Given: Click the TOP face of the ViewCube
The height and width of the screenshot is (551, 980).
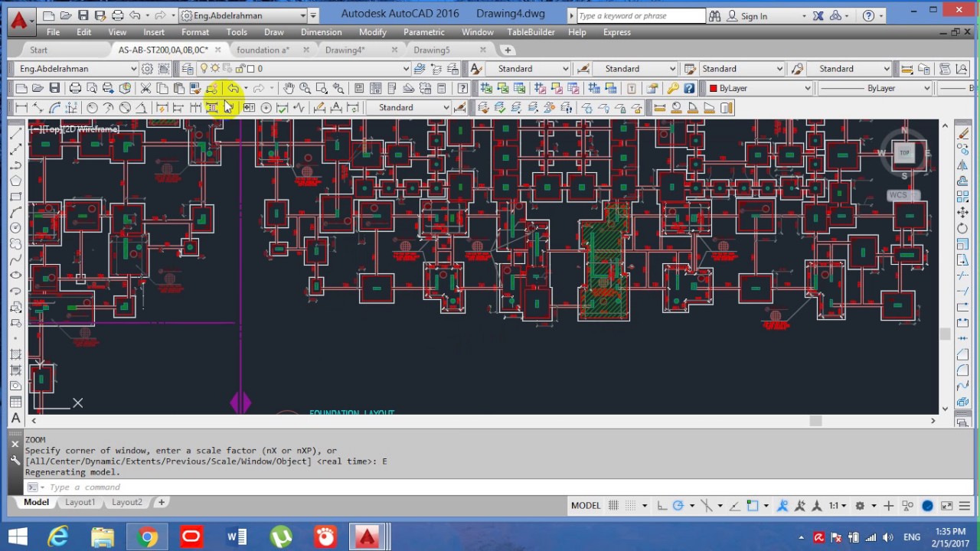Looking at the screenshot, I should (x=904, y=153).
